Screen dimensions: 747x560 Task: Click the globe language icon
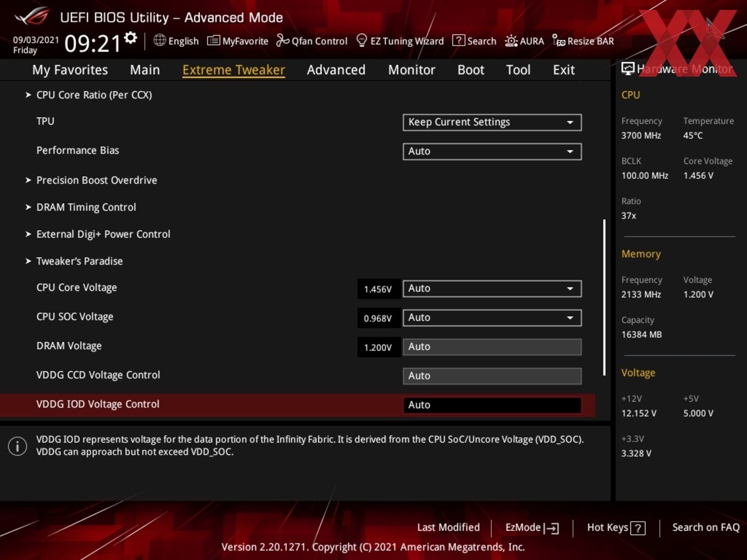point(159,40)
